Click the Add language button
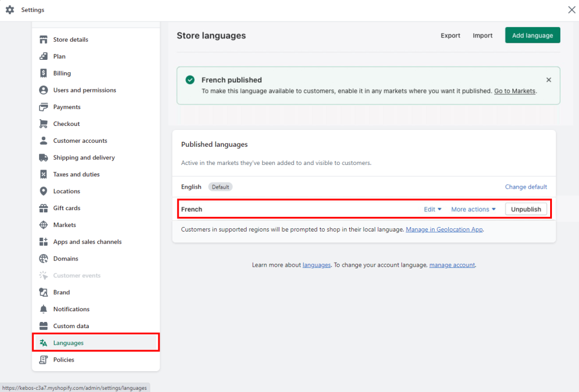 pos(532,35)
